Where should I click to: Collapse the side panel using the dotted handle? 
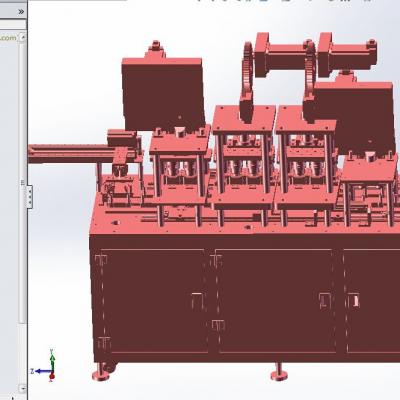tap(29, 197)
